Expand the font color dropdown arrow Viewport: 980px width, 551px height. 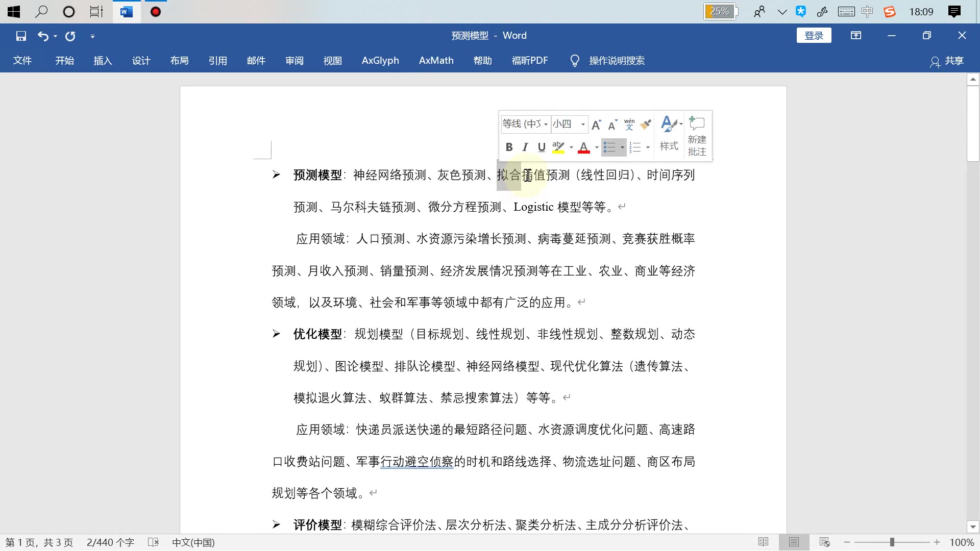597,148
